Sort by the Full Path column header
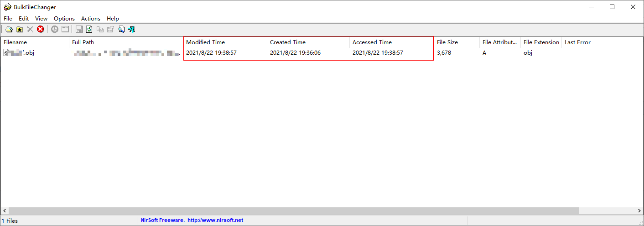This screenshot has width=644, height=226. tap(126, 42)
